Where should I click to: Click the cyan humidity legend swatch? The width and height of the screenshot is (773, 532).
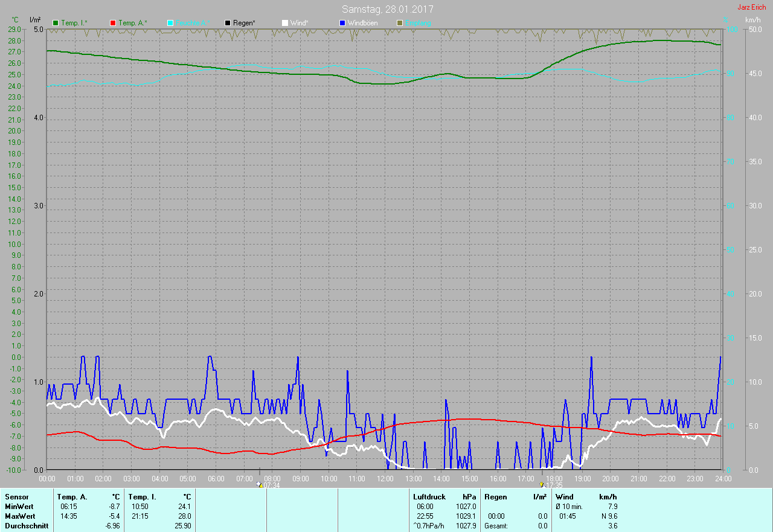pyautogui.click(x=170, y=23)
